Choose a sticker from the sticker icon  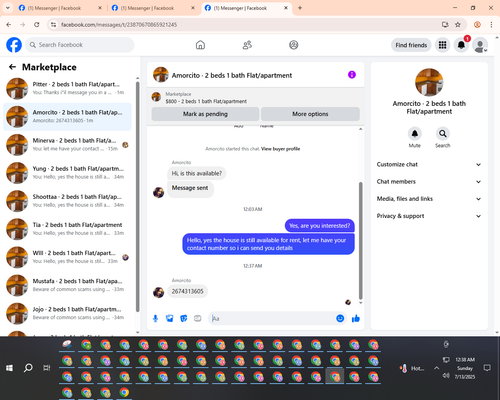tap(184, 319)
